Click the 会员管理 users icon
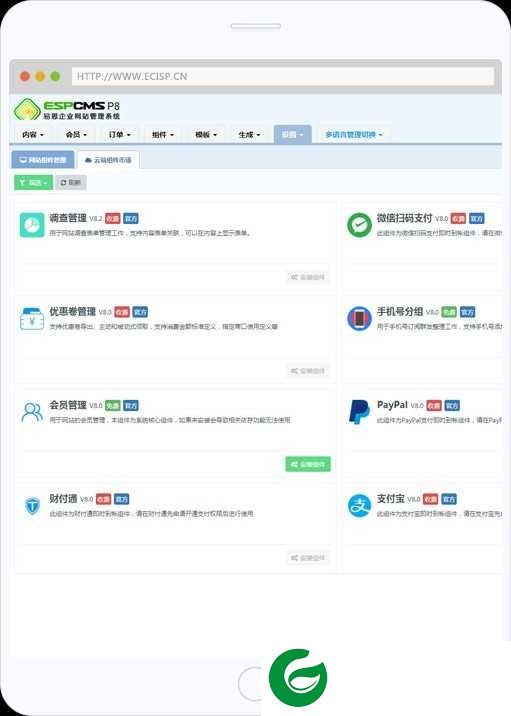 point(32,412)
